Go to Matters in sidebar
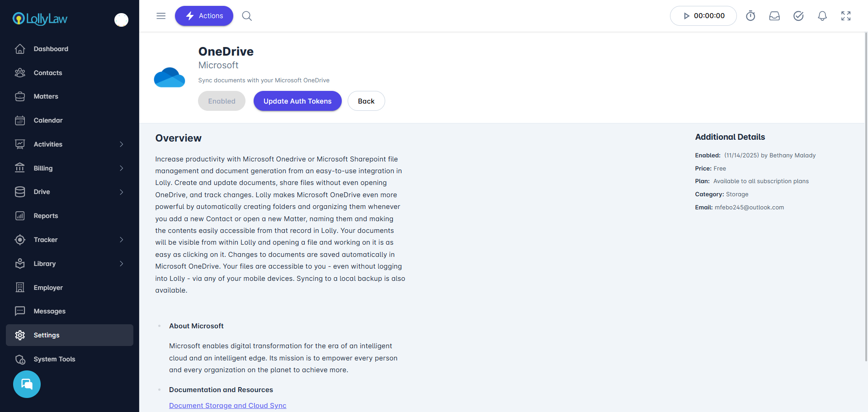This screenshot has height=412, width=868. point(46,96)
